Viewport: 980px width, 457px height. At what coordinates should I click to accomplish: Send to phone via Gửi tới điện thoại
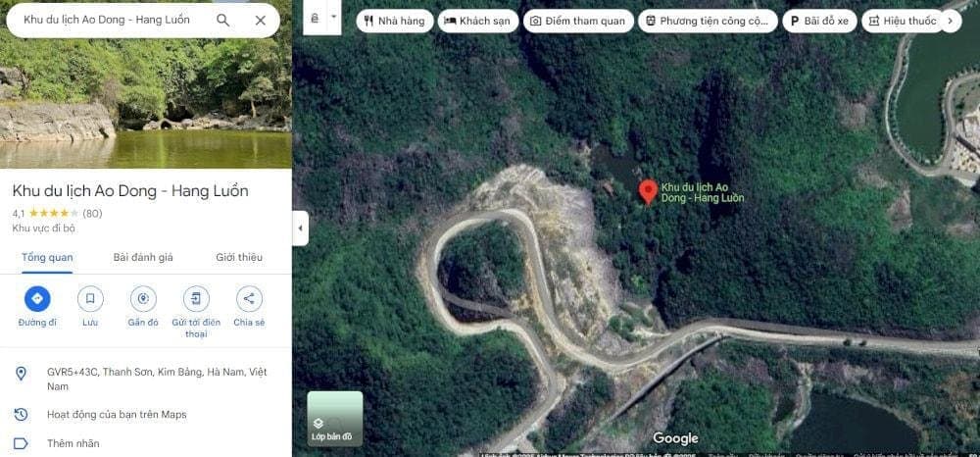pyautogui.click(x=196, y=299)
